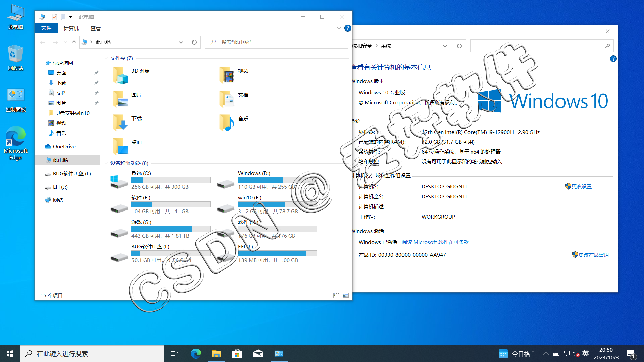Click the refresh button in Explorer address bar
Screen dimensions: 644x362
tap(194, 42)
